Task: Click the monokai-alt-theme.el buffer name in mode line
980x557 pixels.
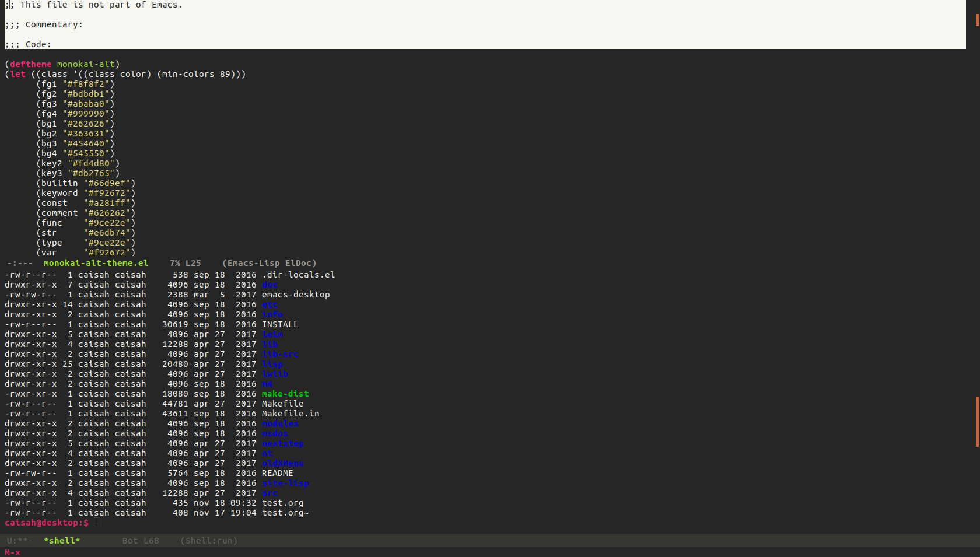Action: [96, 263]
